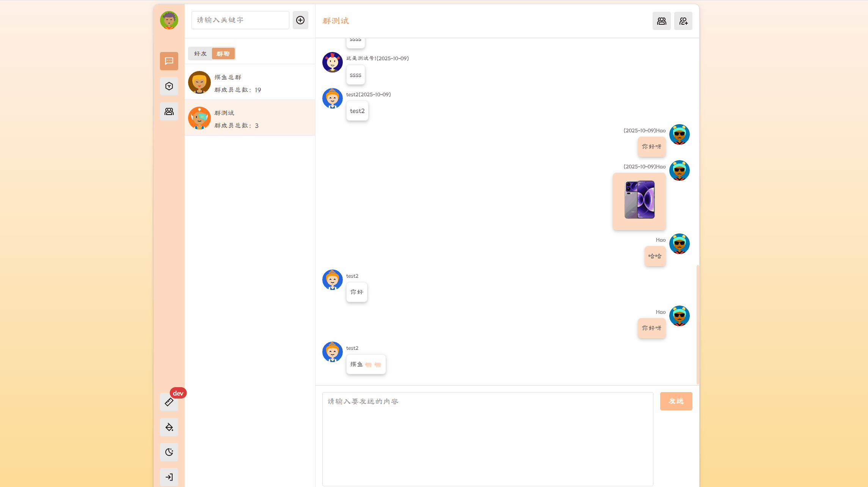Click the logout arrow icon
Image resolution: width=868 pixels, height=487 pixels.
point(169,477)
